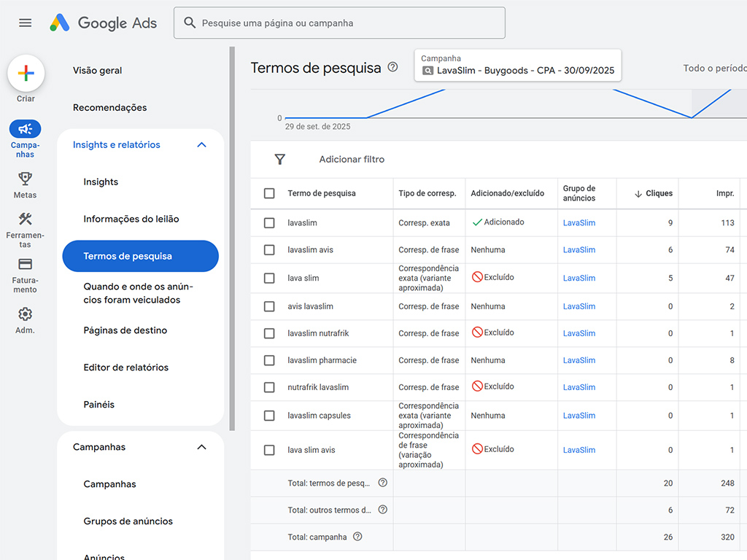Open the navigation hamburger menu
This screenshot has width=747, height=560.
pyautogui.click(x=25, y=23)
